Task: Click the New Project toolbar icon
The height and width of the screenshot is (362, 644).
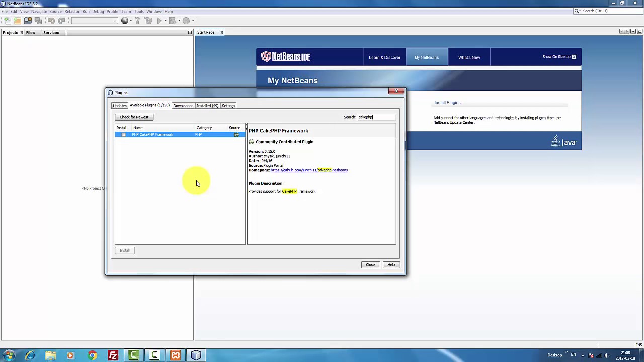Action: [x=18, y=21]
